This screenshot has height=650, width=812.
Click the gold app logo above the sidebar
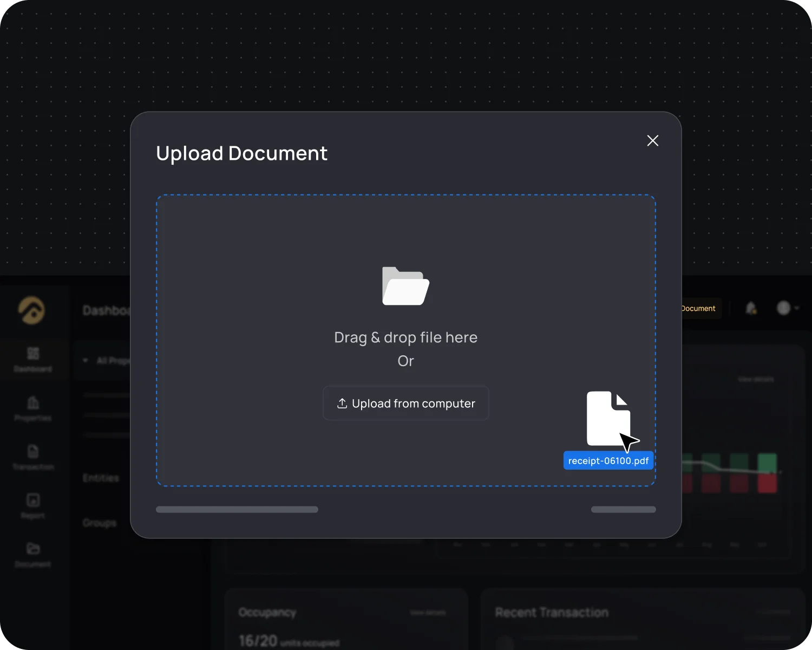pos(31,310)
